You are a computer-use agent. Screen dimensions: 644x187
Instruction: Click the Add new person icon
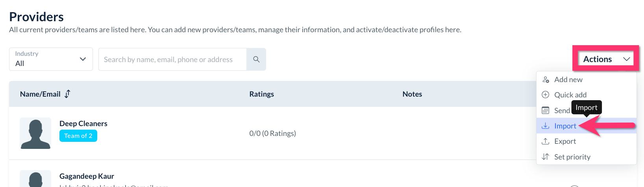pos(546,80)
